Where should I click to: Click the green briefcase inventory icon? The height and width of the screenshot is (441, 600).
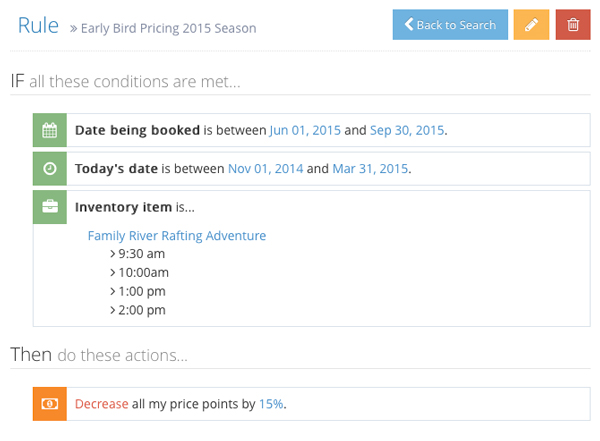click(x=49, y=207)
